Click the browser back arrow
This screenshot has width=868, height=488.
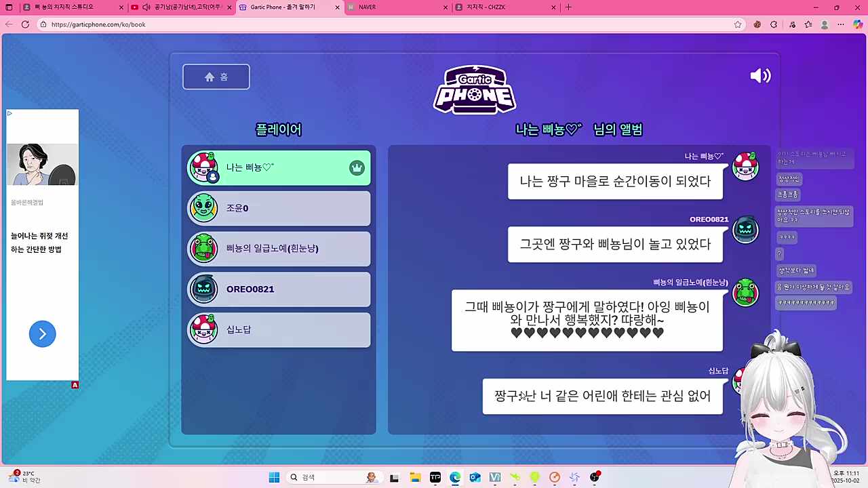(x=9, y=24)
